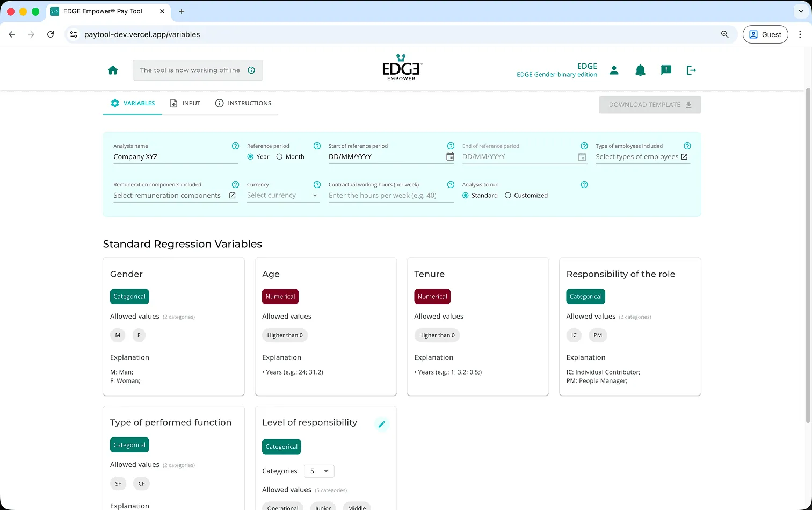Click the EDGE Gender-binary edition label
The height and width of the screenshot is (510, 812).
(557, 75)
